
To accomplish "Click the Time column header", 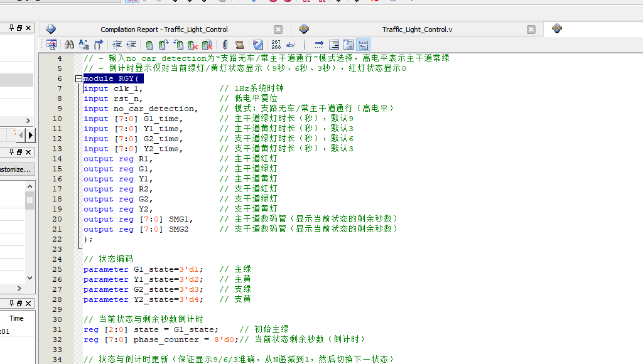I will pos(17,318).
